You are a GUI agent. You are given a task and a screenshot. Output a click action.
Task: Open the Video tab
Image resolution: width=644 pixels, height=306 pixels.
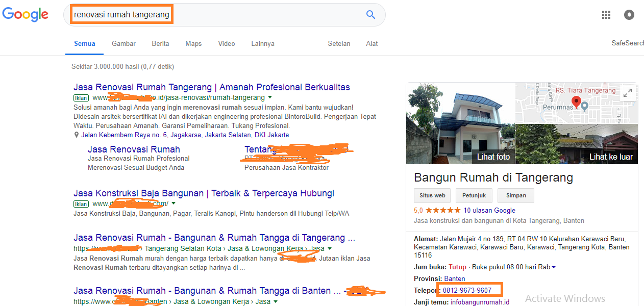[x=227, y=44]
